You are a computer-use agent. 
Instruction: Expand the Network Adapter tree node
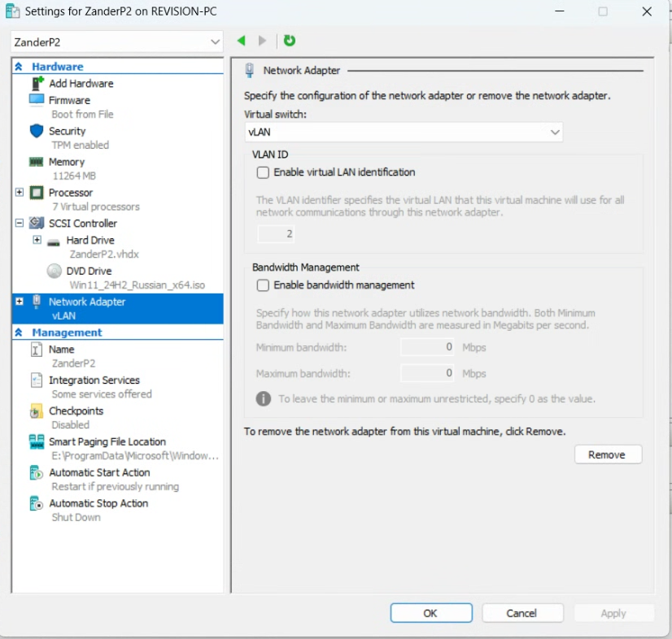20,302
